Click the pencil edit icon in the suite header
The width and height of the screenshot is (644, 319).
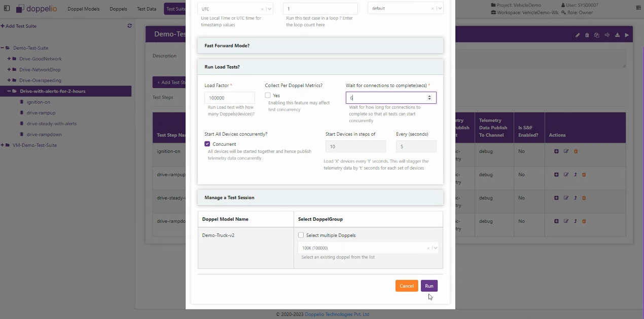(x=578, y=35)
